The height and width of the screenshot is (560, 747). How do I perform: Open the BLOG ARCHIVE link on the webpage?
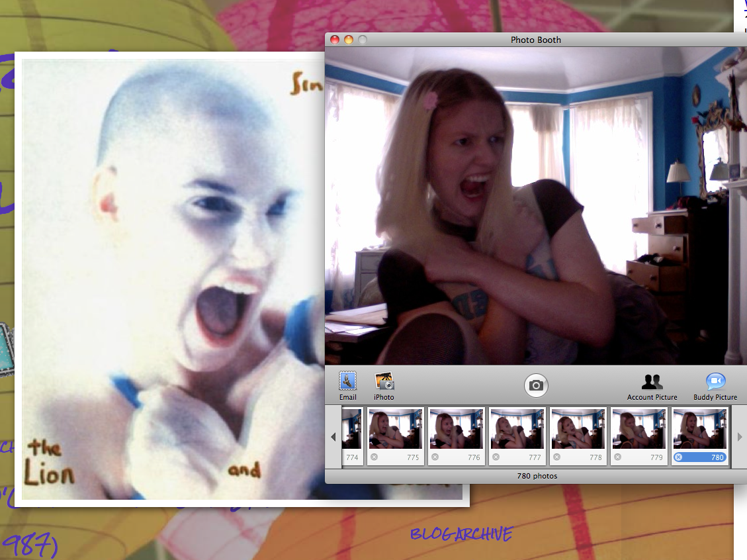click(x=461, y=534)
